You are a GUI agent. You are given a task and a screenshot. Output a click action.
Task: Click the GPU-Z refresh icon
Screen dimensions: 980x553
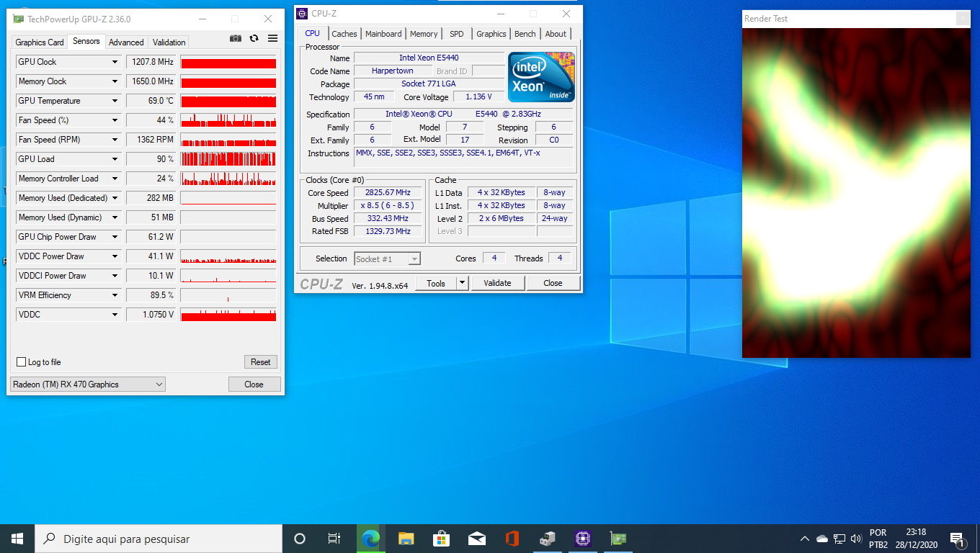coord(254,38)
